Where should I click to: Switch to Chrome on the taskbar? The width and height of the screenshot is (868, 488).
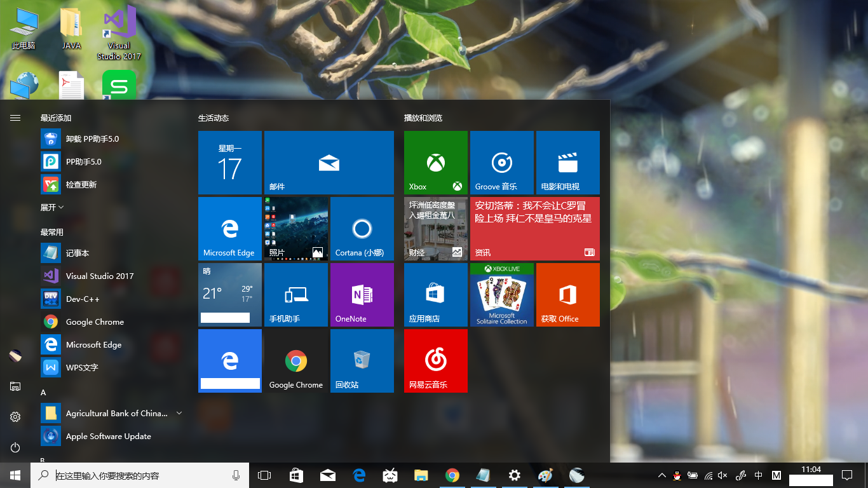452,475
